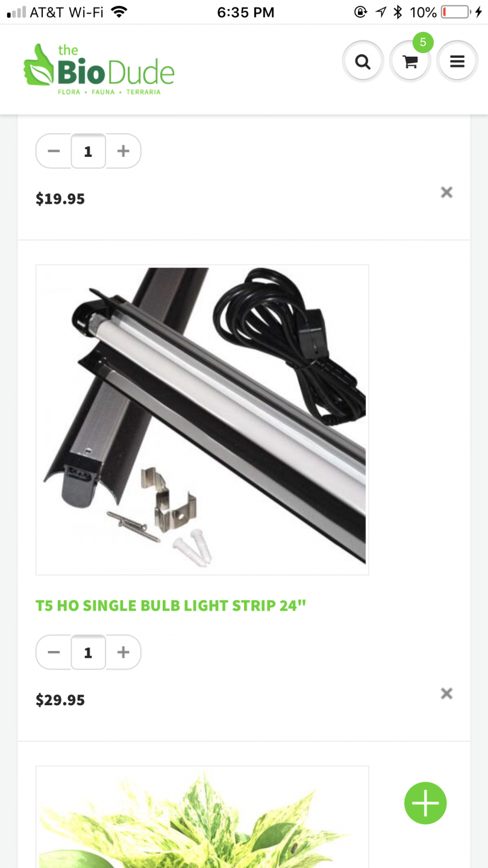
Task: Edit quantity field of T5 HO light strip
Action: 88,652
